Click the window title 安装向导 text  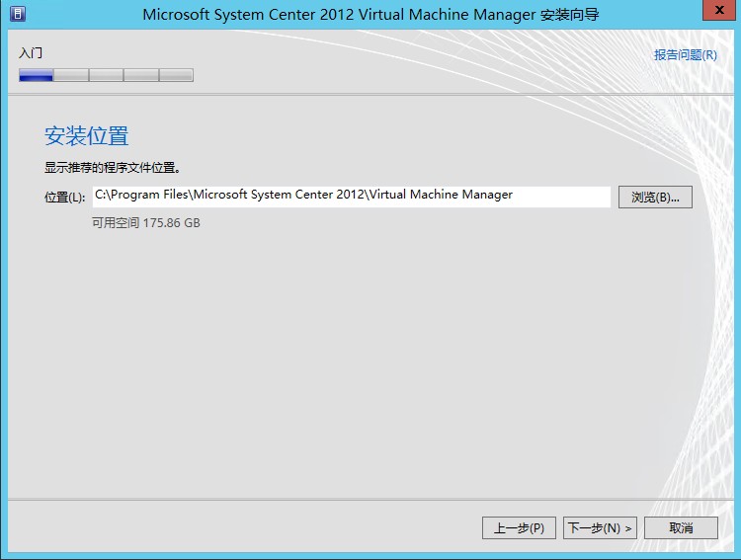pyautogui.click(x=569, y=15)
